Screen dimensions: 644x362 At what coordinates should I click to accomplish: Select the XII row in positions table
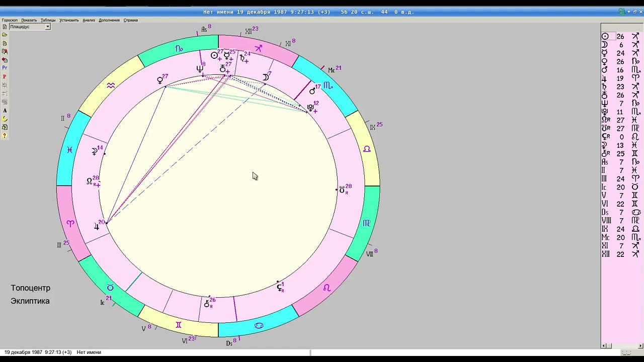(621, 254)
